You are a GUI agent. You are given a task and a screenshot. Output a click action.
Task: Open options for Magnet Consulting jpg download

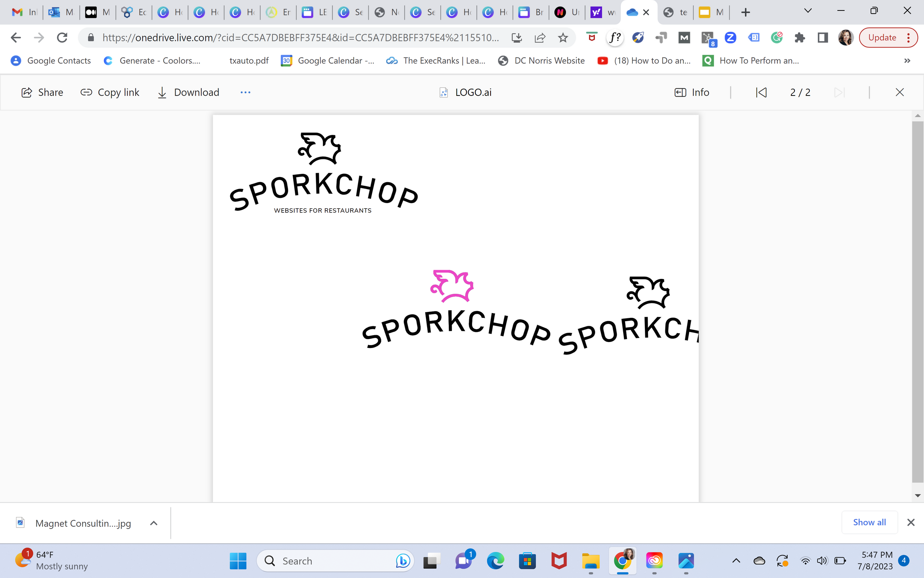click(154, 523)
